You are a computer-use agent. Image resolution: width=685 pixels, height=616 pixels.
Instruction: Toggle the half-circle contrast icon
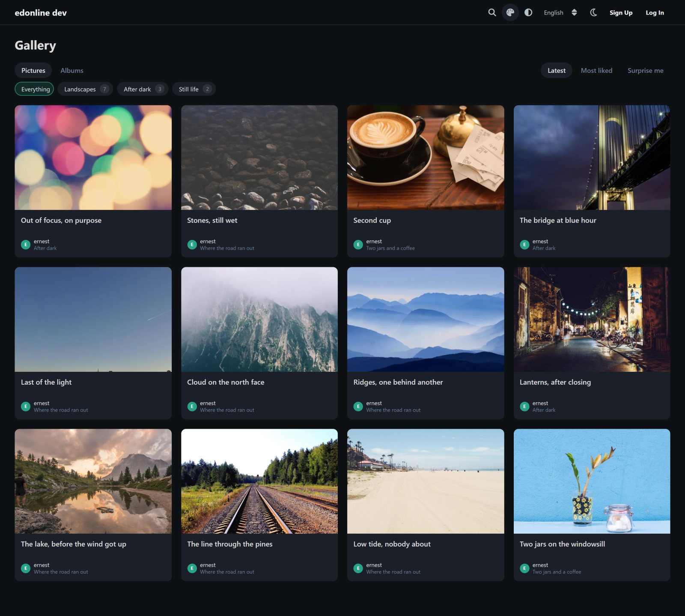[x=528, y=12]
